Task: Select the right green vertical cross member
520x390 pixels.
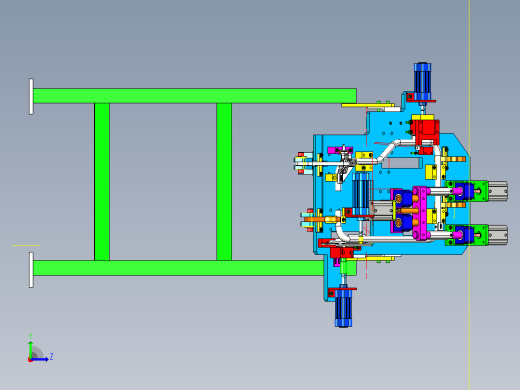Action: pyautogui.click(x=224, y=182)
